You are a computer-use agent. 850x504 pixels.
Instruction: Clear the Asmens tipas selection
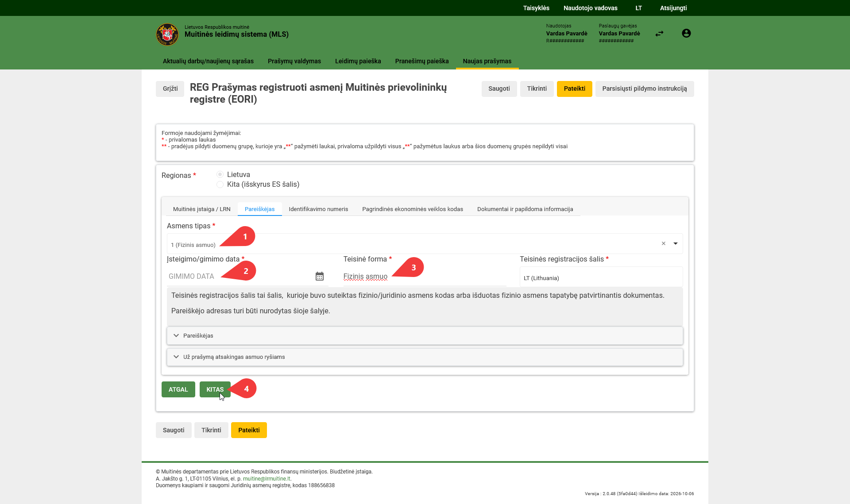click(x=664, y=243)
